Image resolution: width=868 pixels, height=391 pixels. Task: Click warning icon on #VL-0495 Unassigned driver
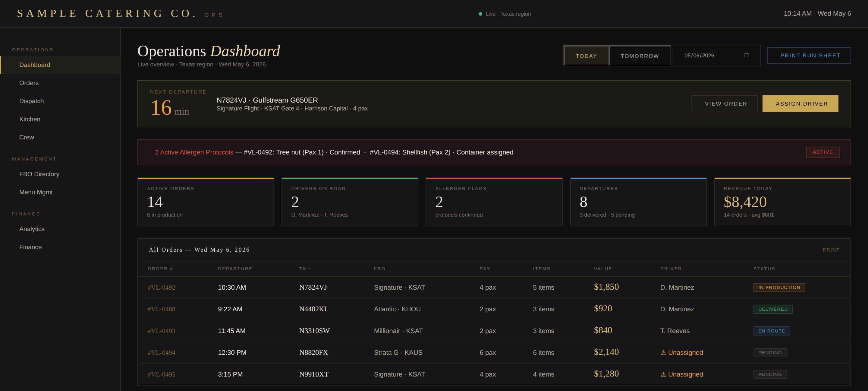pyautogui.click(x=663, y=374)
